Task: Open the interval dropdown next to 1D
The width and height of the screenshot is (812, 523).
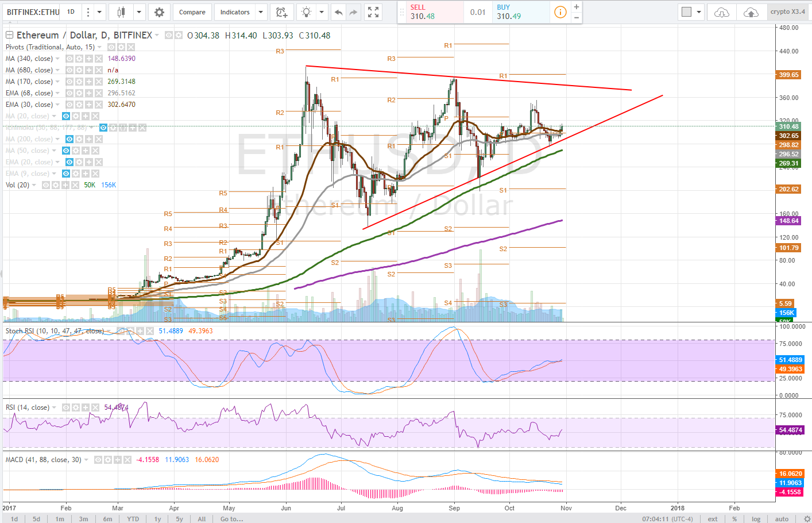Action: pyautogui.click(x=99, y=12)
